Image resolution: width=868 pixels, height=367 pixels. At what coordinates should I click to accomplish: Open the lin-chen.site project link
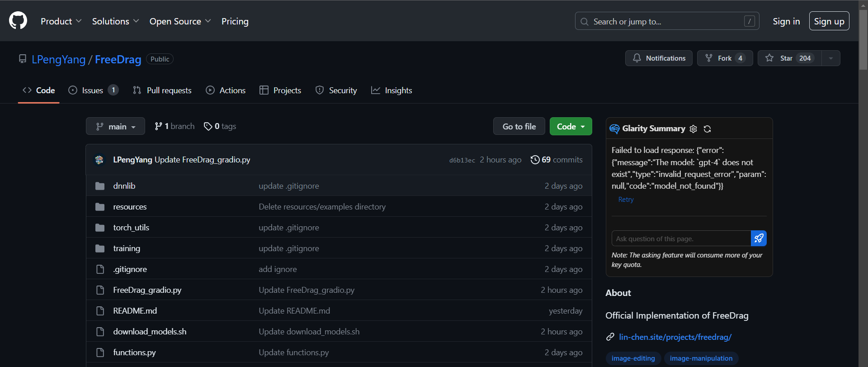[675, 337]
